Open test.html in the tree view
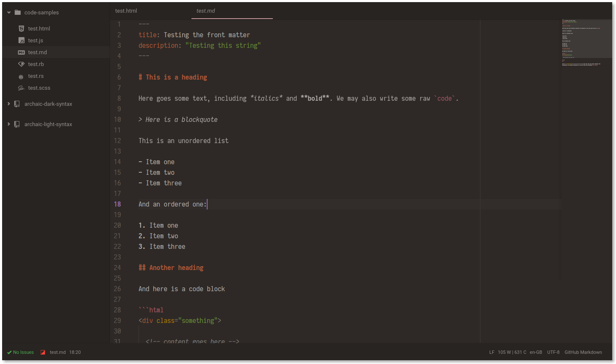Image resolution: width=616 pixels, height=364 pixels. point(39,28)
